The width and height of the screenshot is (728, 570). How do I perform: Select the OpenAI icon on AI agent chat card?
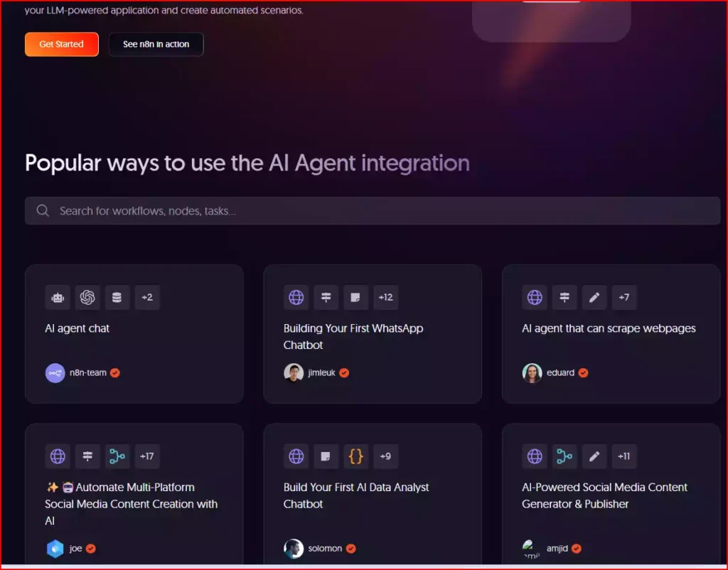click(x=87, y=297)
